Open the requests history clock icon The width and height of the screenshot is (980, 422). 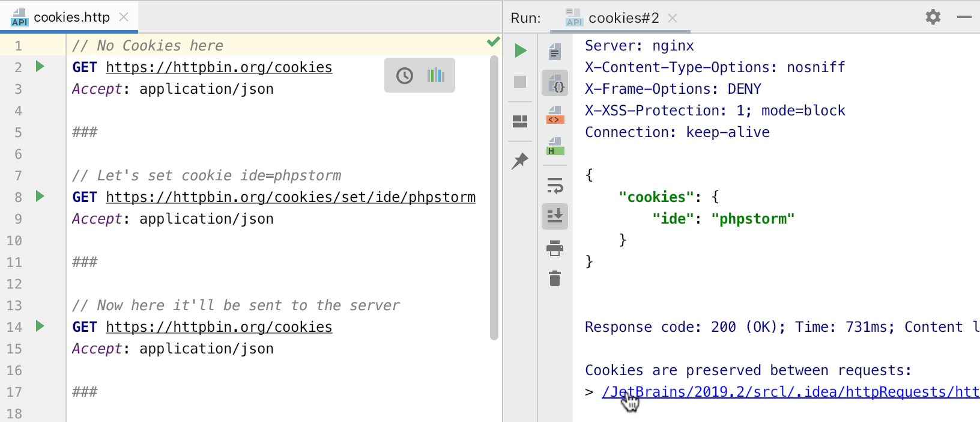405,76
